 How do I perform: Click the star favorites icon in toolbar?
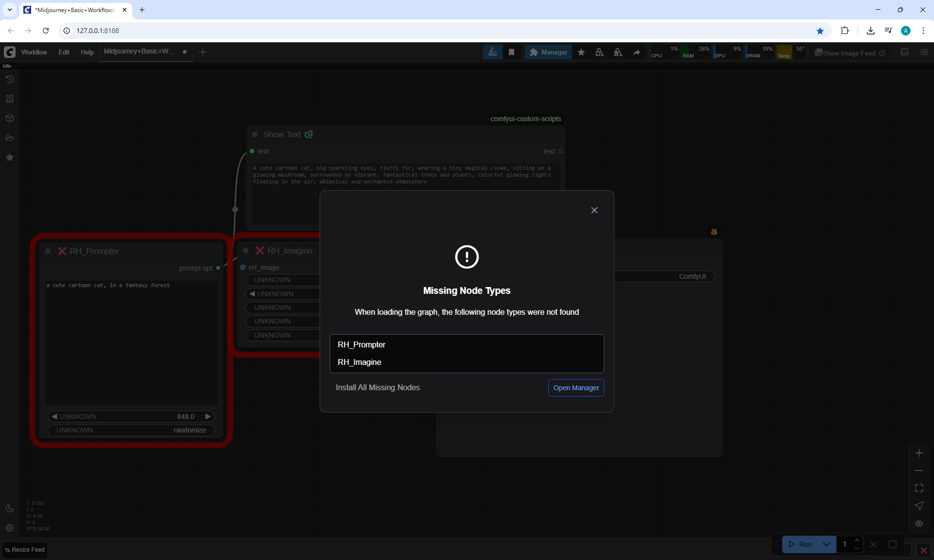pyautogui.click(x=581, y=53)
